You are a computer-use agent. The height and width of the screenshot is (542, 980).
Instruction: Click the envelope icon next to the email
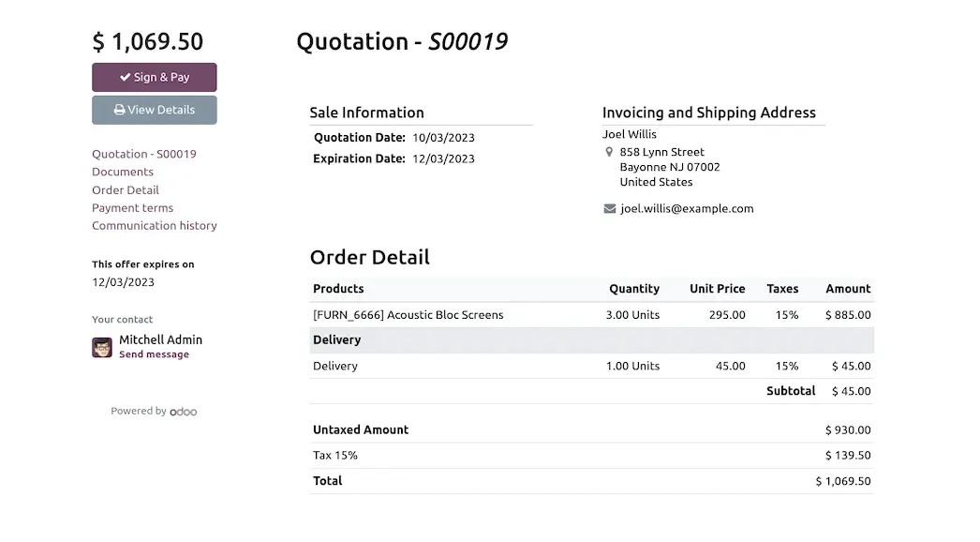609,209
